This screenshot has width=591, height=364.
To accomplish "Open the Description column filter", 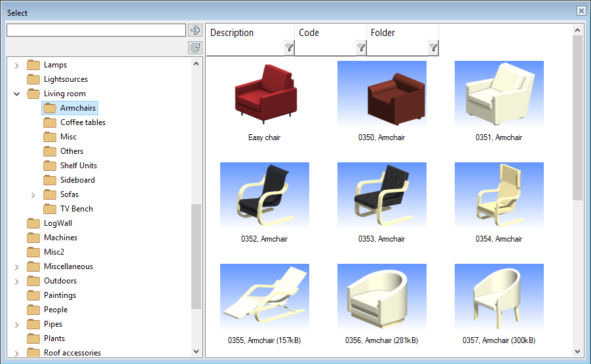I will point(289,48).
